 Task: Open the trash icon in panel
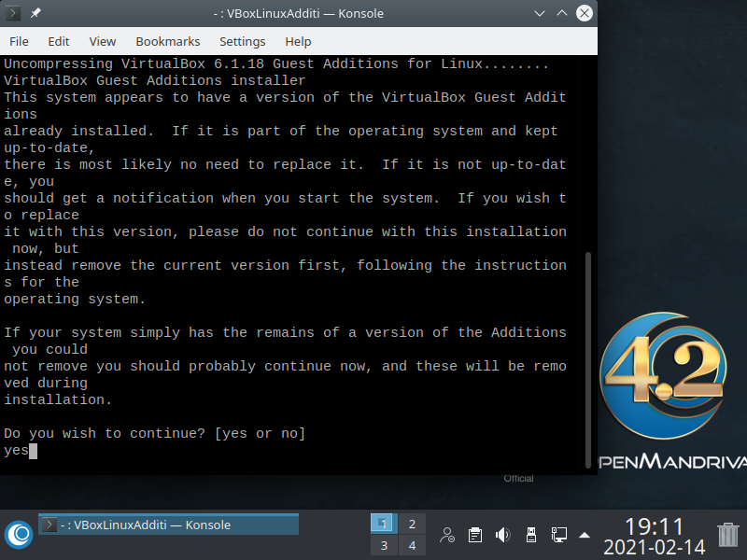coord(728,535)
